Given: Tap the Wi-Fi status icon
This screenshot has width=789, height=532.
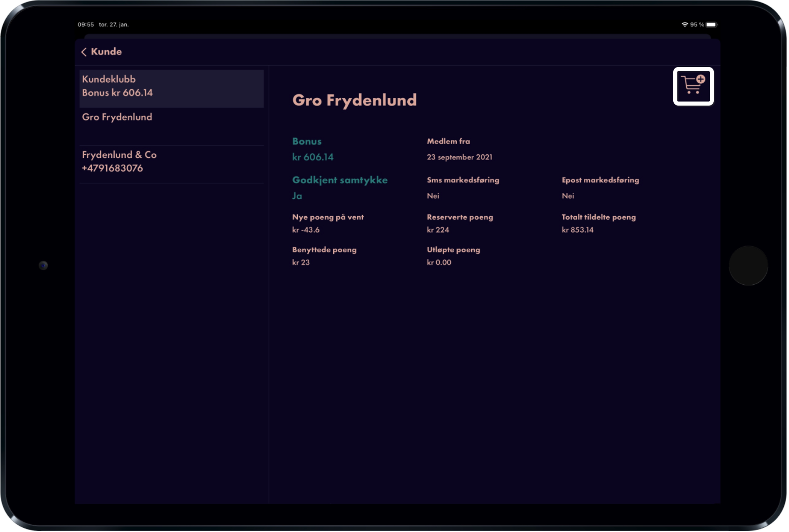Looking at the screenshot, I should 685,24.
